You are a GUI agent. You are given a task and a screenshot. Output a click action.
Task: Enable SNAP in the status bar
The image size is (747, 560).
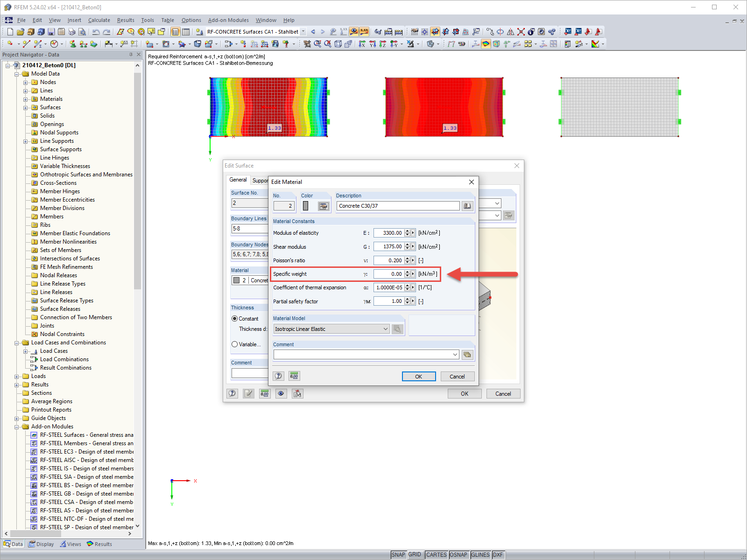point(399,555)
